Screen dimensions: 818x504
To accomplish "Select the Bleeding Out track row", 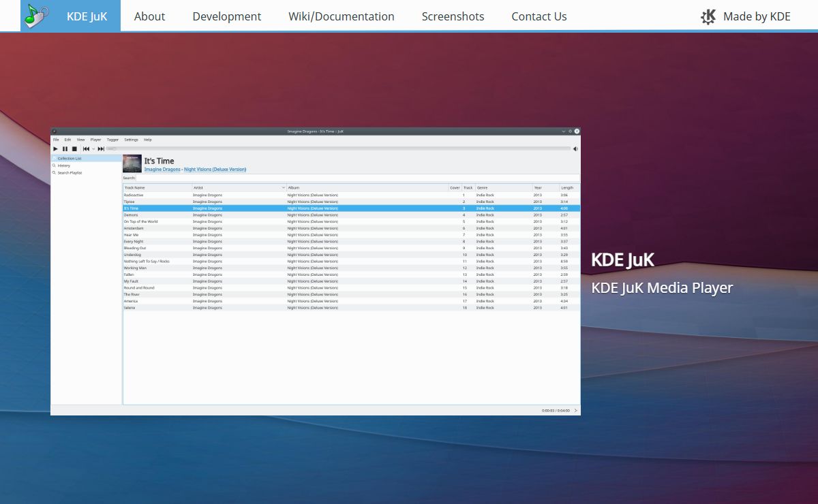I will coord(352,248).
